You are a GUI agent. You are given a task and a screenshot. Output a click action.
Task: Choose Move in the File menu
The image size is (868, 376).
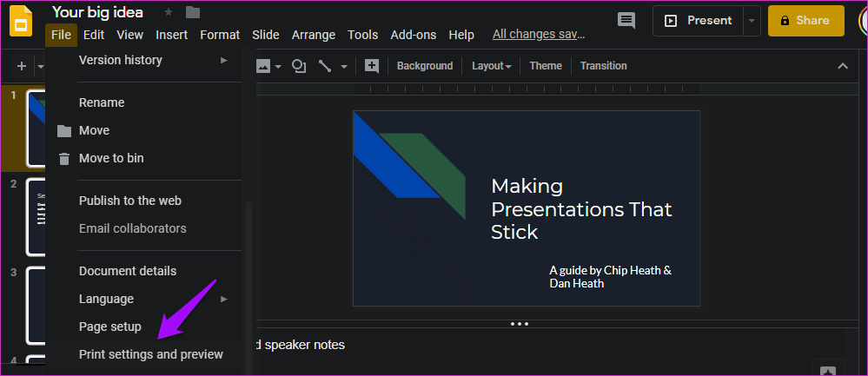144,130
